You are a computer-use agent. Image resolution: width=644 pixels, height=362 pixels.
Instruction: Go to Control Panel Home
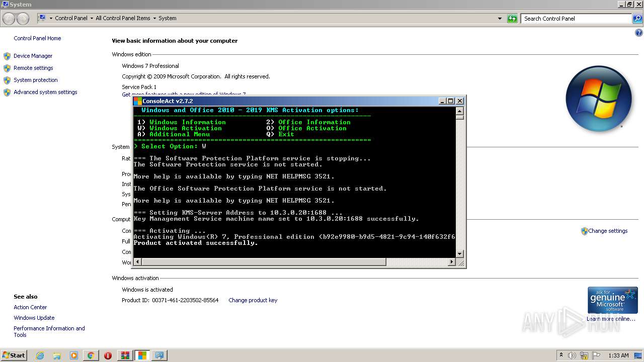37,38
